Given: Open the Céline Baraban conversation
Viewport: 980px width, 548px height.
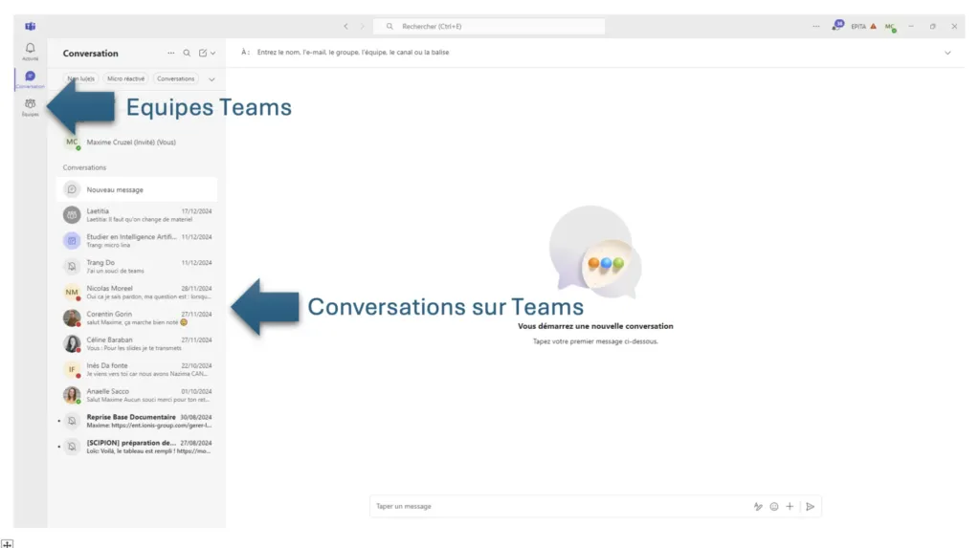Looking at the screenshot, I should pos(137,343).
